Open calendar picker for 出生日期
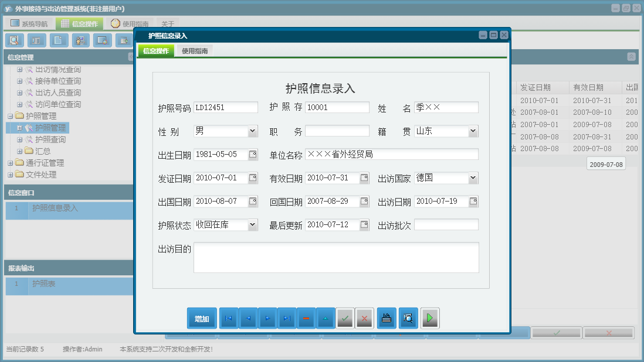 [253, 155]
